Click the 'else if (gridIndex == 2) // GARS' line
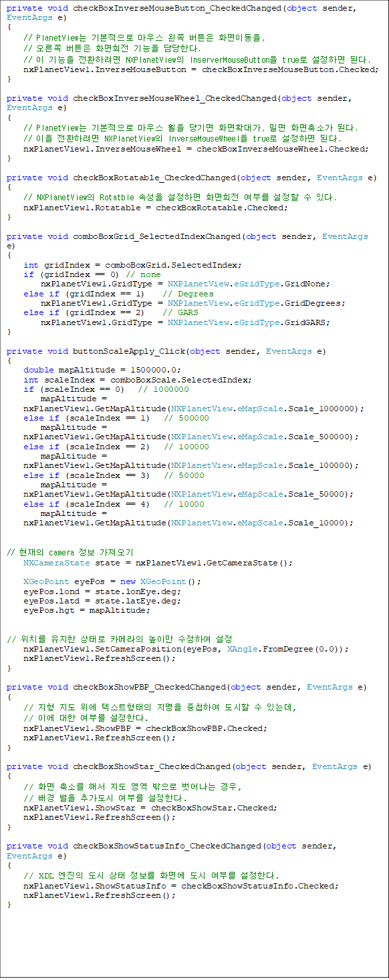 click(x=111, y=312)
